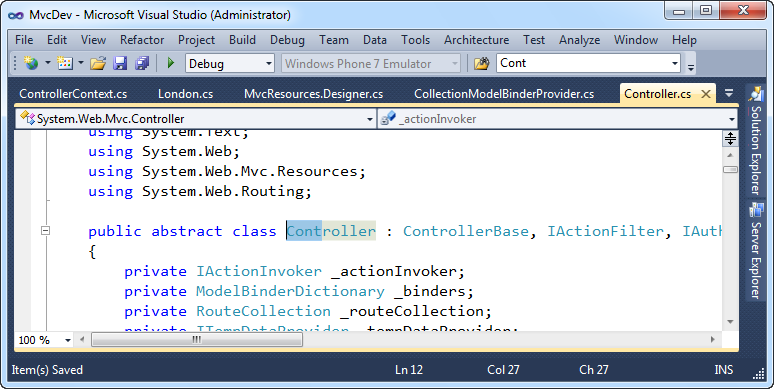The image size is (774, 389).
Task: Collapse the Controller class outlining region
Action: click(45, 230)
